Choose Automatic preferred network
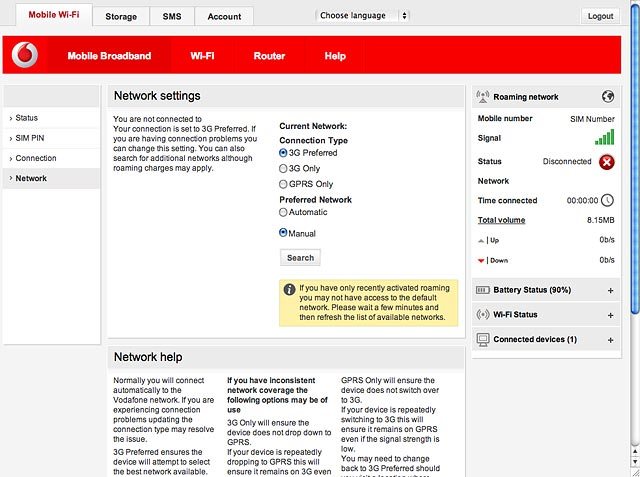This screenshot has height=477, width=640. [x=283, y=212]
